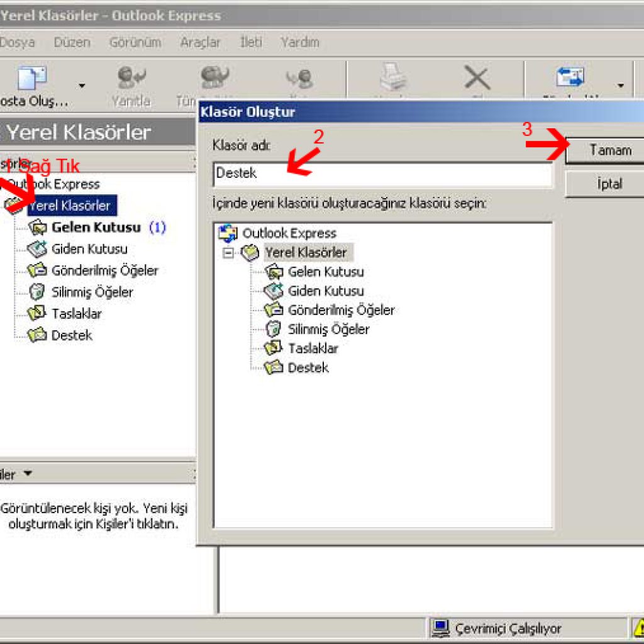
Task: Open the Araçlar menu
Action: (x=201, y=42)
